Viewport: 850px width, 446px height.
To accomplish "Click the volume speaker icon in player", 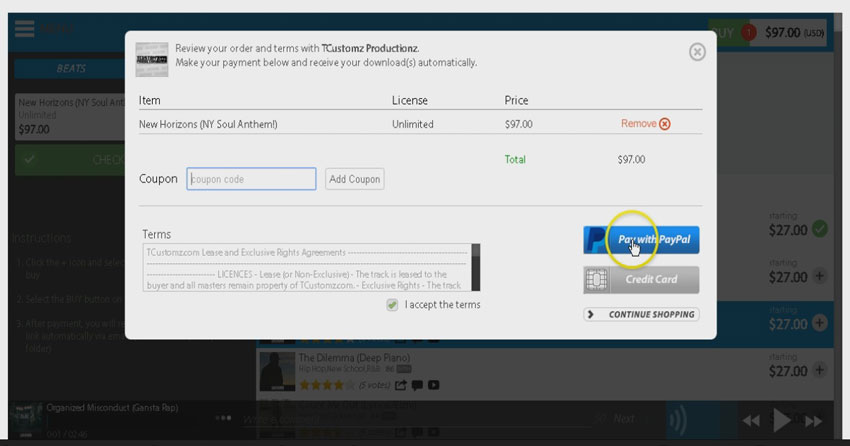I will [x=678, y=420].
